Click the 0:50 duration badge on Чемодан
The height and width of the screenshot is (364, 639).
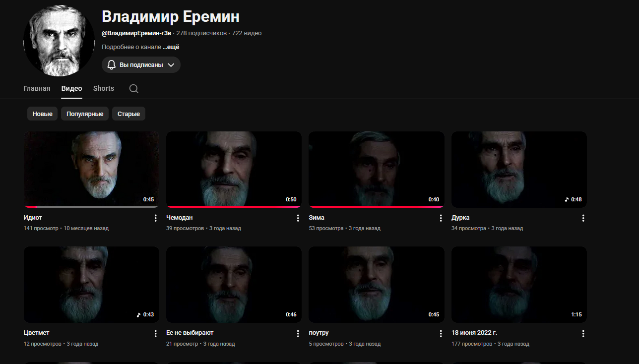[291, 199]
